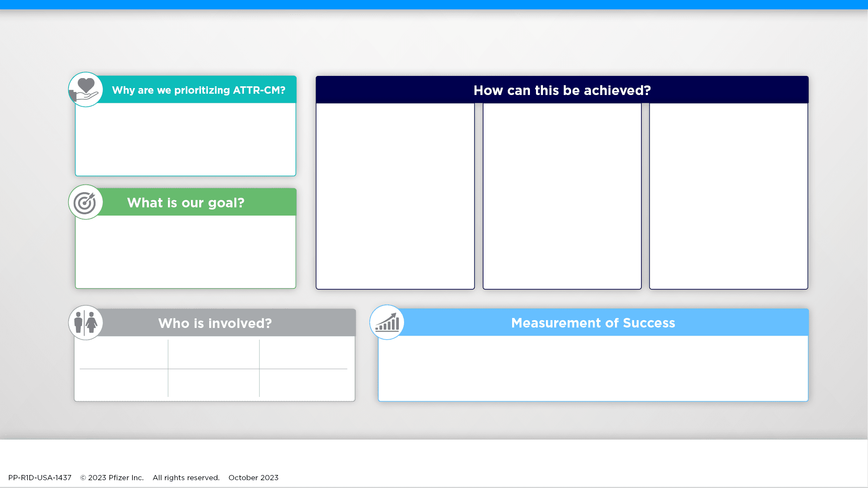Select 'What is our goal?' header
This screenshot has height=488, width=868.
tap(186, 203)
